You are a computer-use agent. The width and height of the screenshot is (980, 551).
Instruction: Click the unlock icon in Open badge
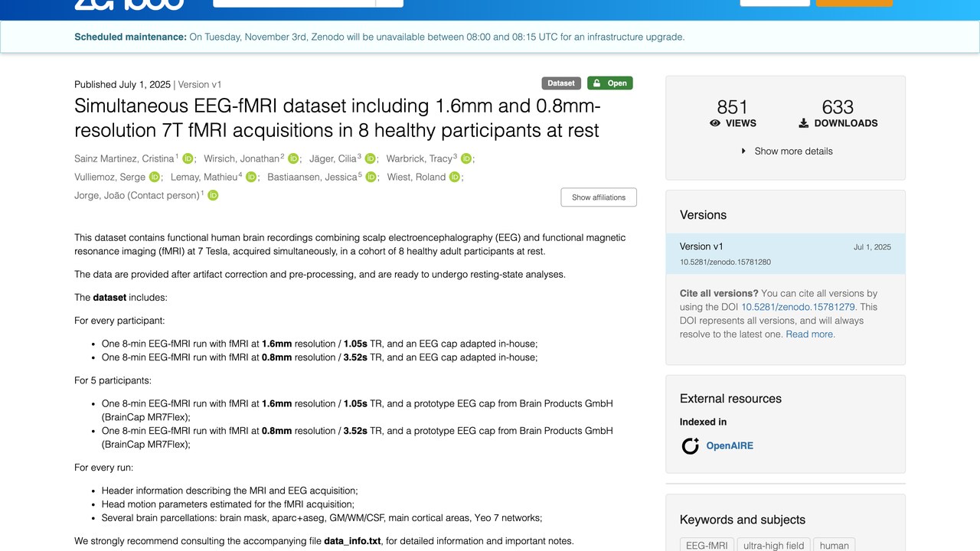coord(597,83)
